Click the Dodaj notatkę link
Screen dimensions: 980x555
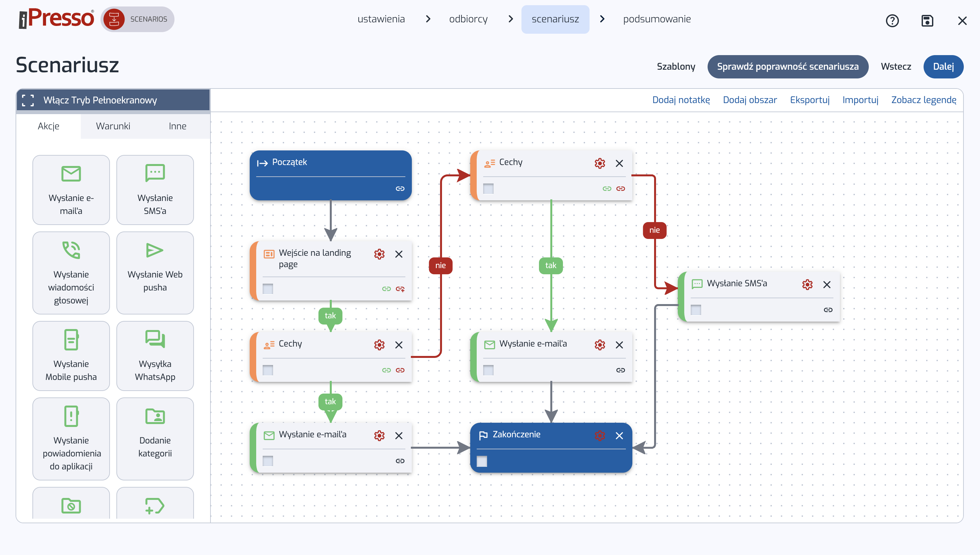coord(681,100)
